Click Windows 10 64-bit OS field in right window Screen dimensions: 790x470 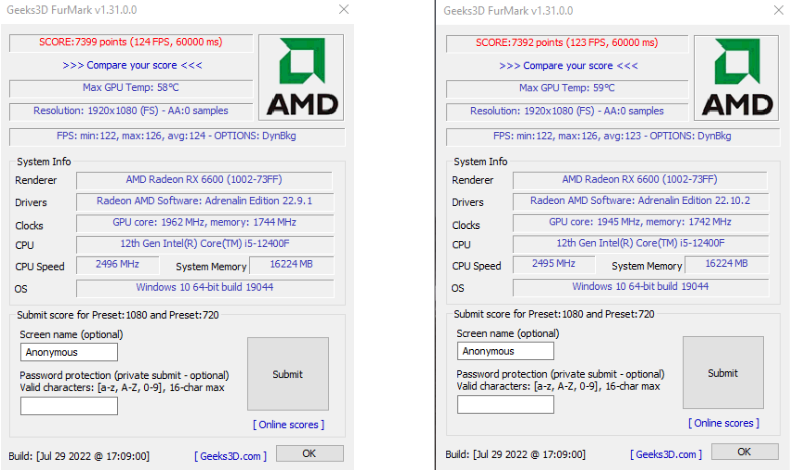tap(640, 287)
